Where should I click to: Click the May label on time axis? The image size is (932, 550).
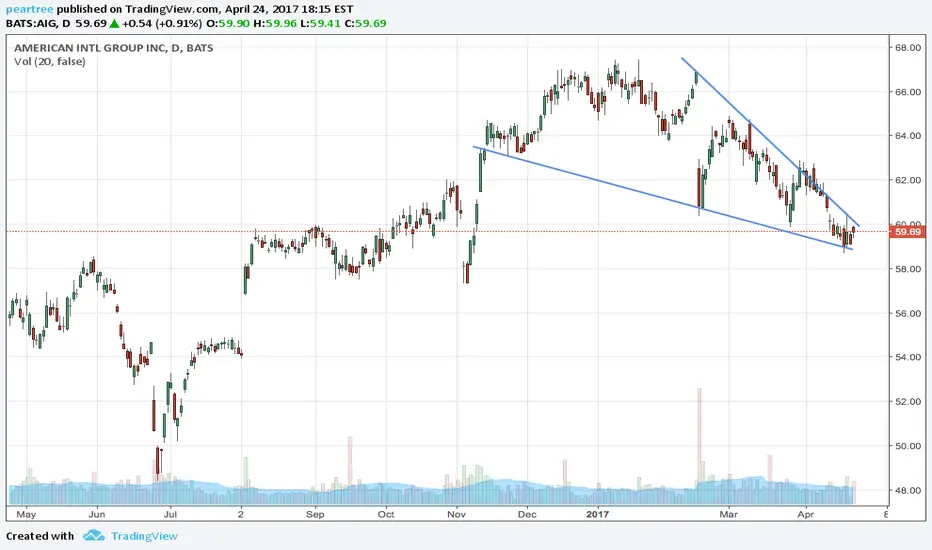[26, 514]
